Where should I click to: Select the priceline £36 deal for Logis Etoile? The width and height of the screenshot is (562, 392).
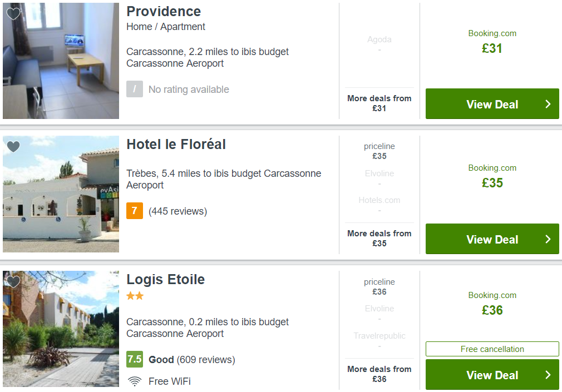point(379,287)
